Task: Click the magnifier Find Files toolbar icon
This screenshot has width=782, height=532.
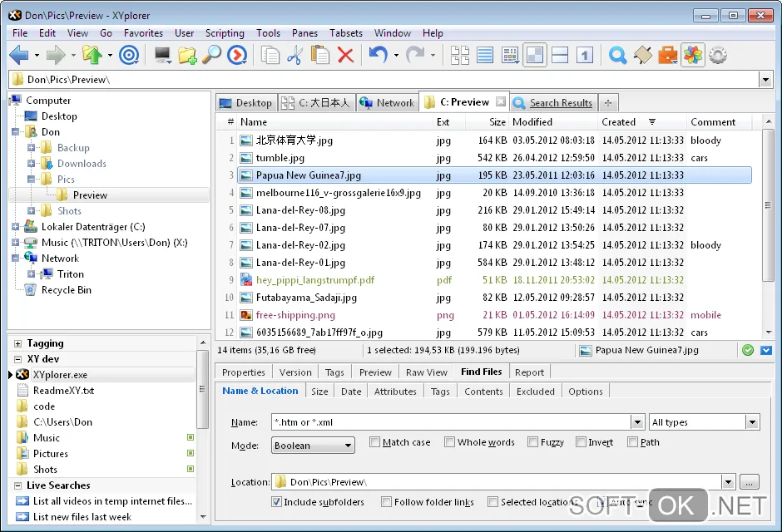Action: click(x=211, y=55)
